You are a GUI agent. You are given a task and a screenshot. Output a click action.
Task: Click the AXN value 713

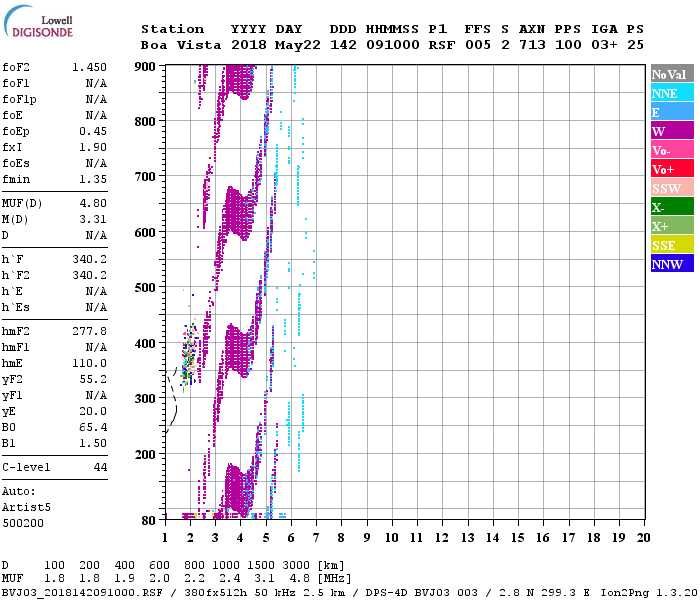click(532, 45)
